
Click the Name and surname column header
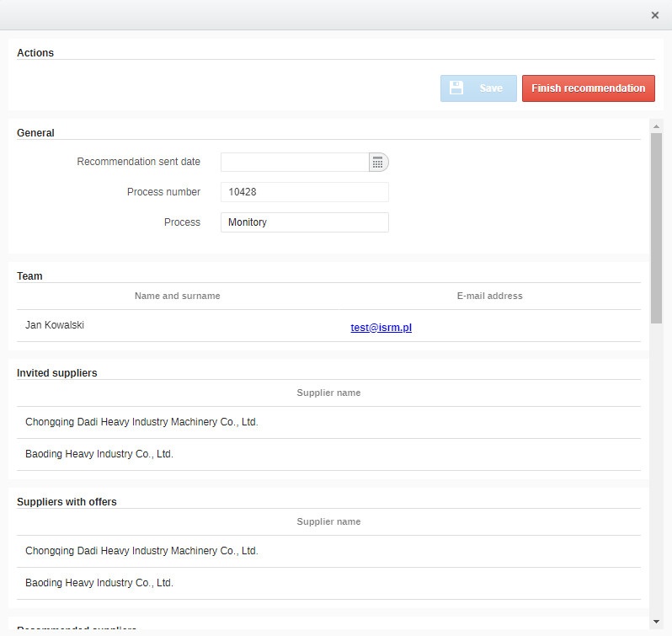click(x=177, y=296)
